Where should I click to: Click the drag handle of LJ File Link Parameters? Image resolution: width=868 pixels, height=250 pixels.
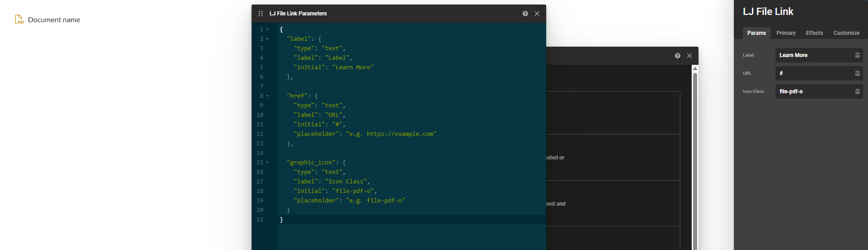pos(261,14)
